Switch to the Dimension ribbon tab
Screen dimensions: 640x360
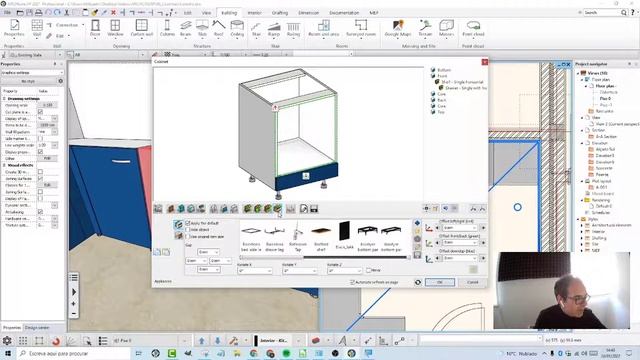[309, 13]
